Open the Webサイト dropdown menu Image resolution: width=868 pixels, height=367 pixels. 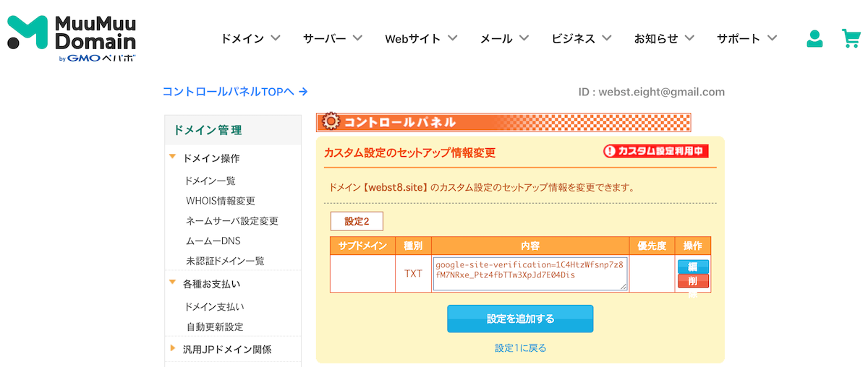pyautogui.click(x=421, y=38)
